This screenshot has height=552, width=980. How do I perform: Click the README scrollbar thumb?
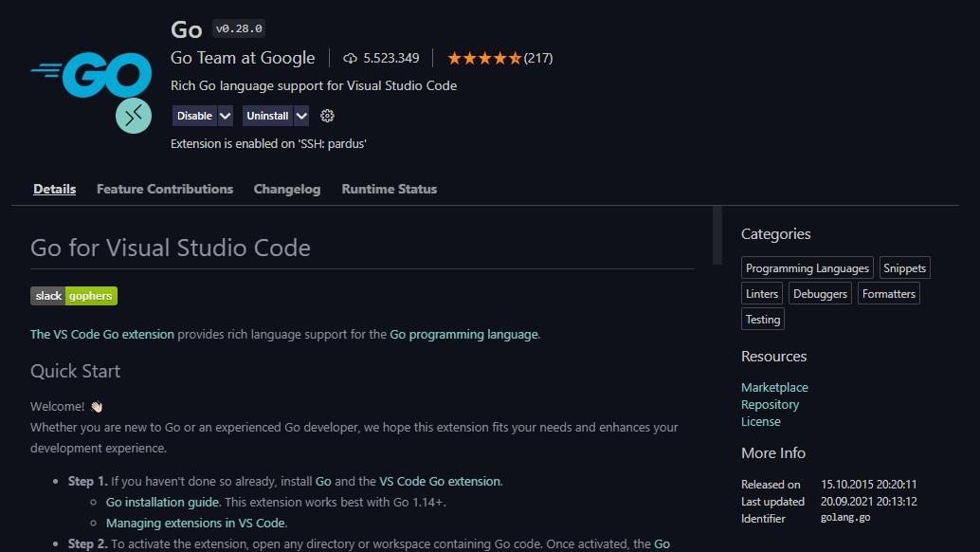pyautogui.click(x=717, y=235)
